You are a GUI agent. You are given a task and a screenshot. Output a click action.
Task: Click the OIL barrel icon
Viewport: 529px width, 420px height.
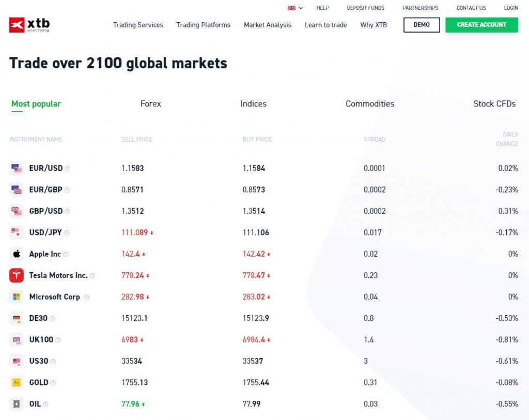point(16,404)
